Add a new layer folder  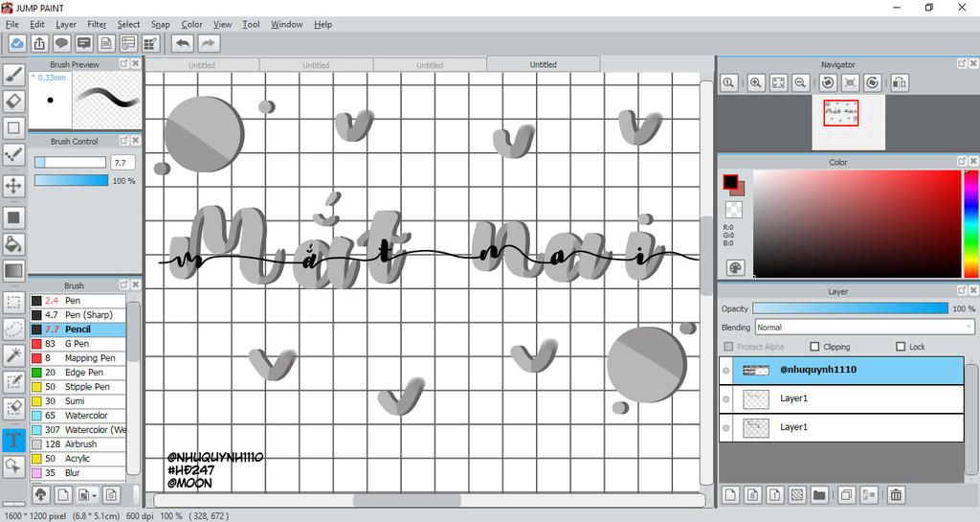[819, 495]
